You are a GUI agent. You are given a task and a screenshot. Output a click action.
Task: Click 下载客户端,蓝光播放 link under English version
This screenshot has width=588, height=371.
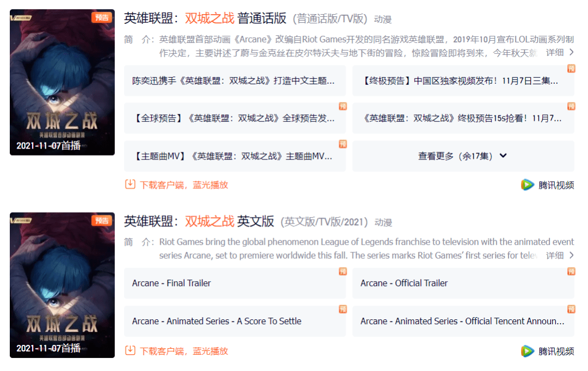coord(184,351)
